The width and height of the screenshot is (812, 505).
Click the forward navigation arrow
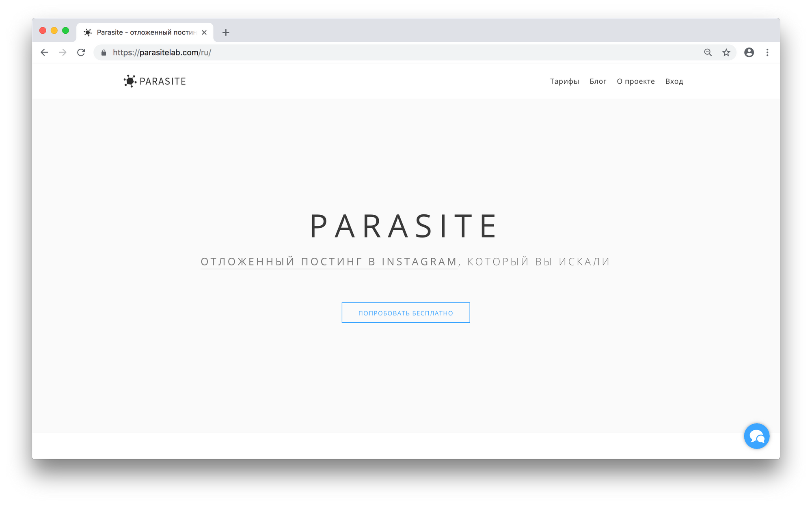click(x=63, y=52)
